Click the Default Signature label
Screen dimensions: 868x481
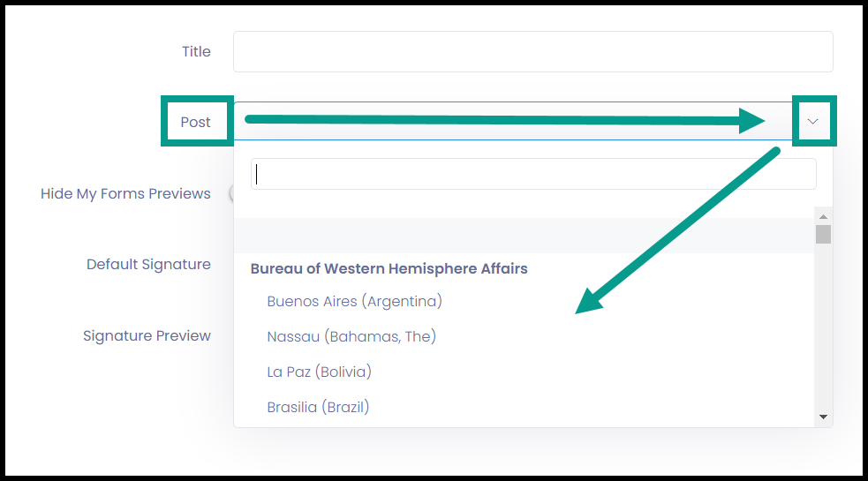(148, 265)
